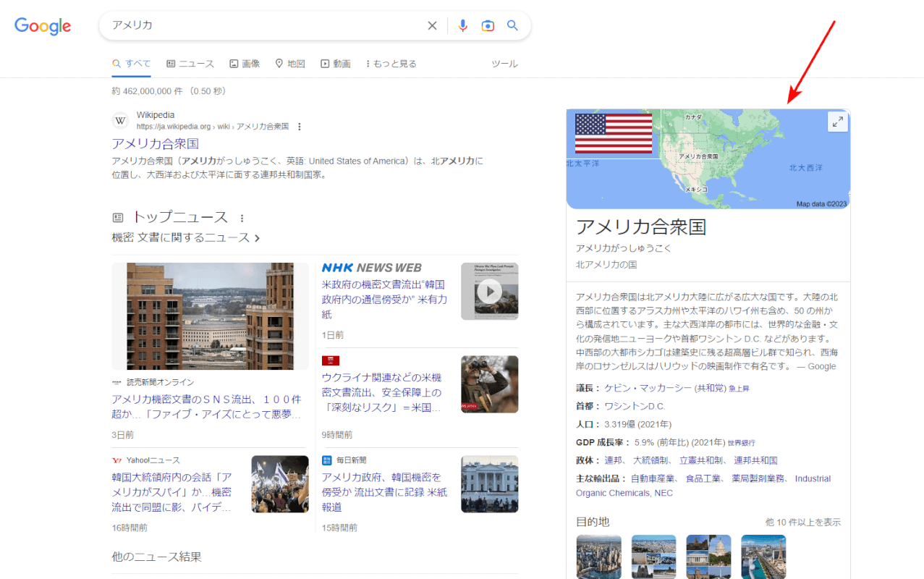Open the Wikipedia result three-dot menu
Image resolution: width=924 pixels, height=579 pixels.
[300, 127]
